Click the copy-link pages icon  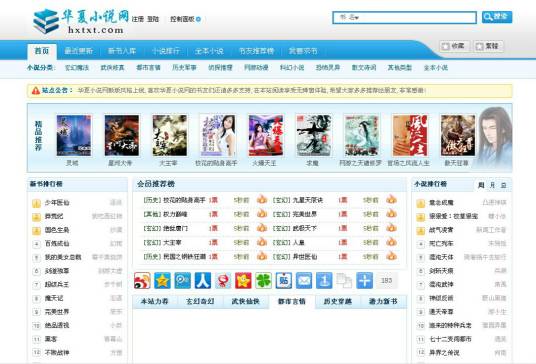(x=344, y=281)
